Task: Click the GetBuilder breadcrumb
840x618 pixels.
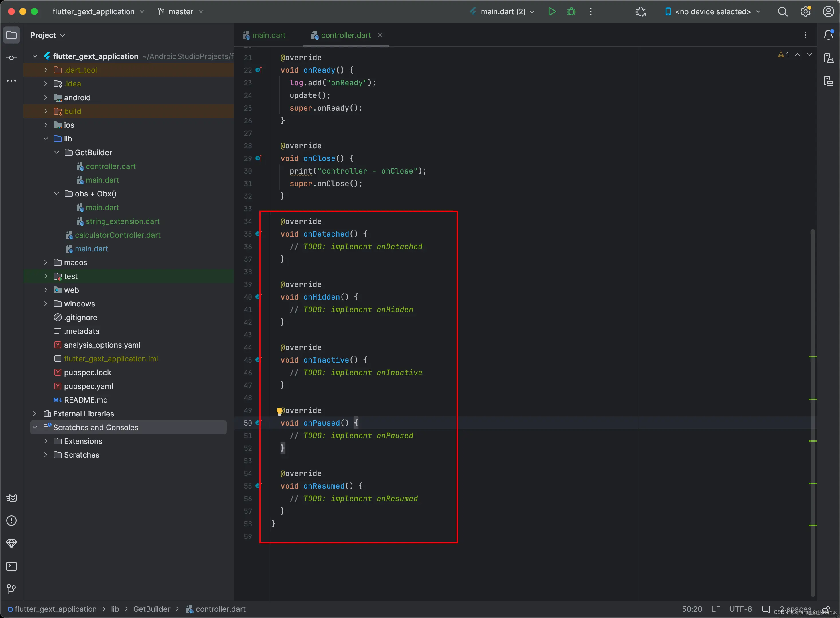Action: [151, 609]
